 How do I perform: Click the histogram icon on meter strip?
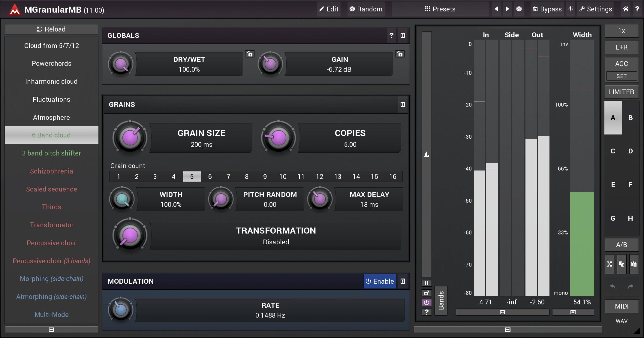[x=426, y=154]
